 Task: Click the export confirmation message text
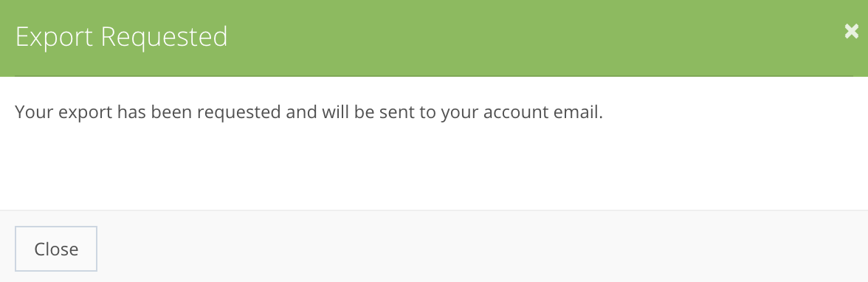click(x=309, y=112)
